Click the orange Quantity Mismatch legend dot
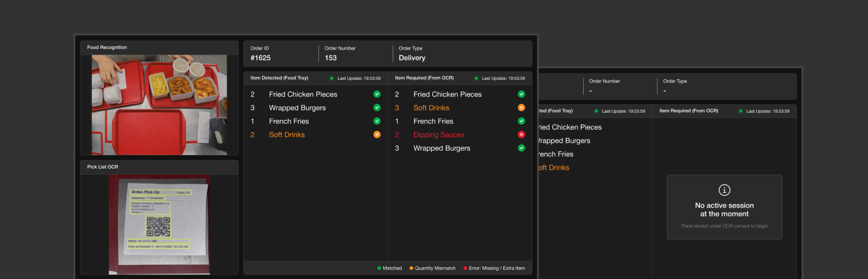The image size is (868, 279). 411,268
